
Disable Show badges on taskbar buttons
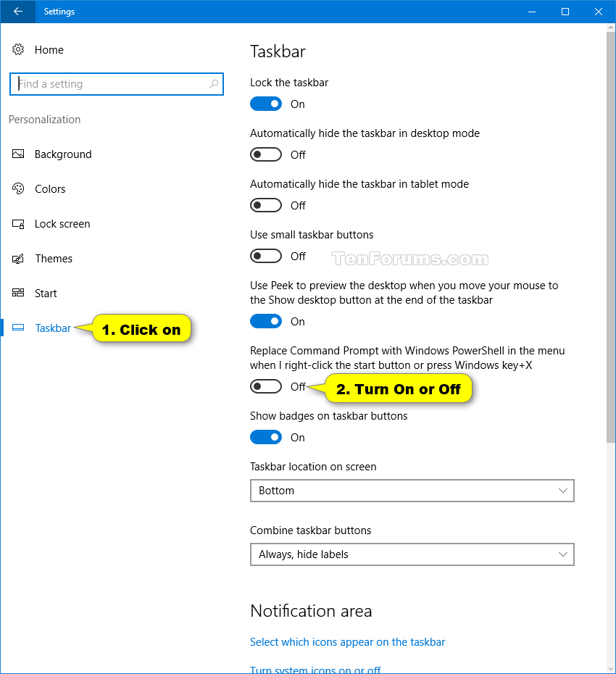(266, 437)
